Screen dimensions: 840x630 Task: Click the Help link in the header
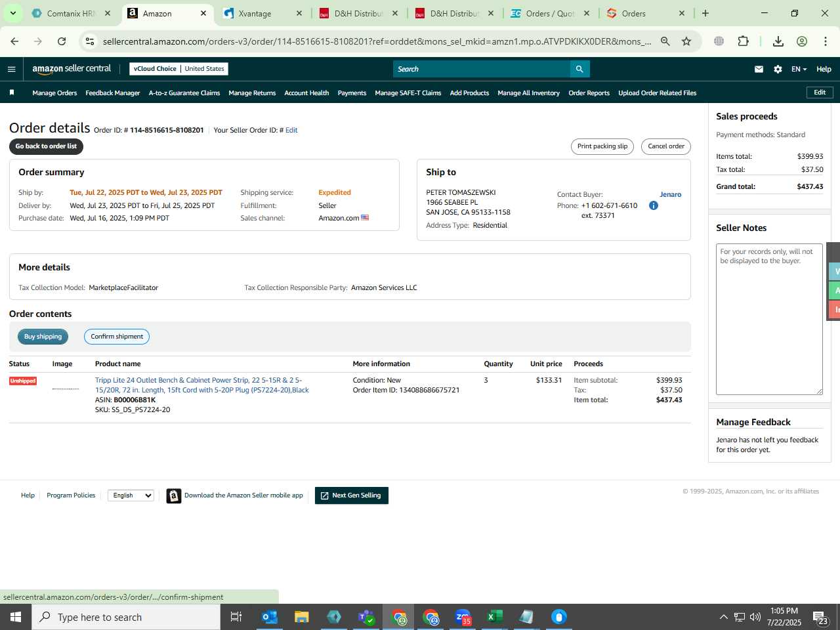824,69
